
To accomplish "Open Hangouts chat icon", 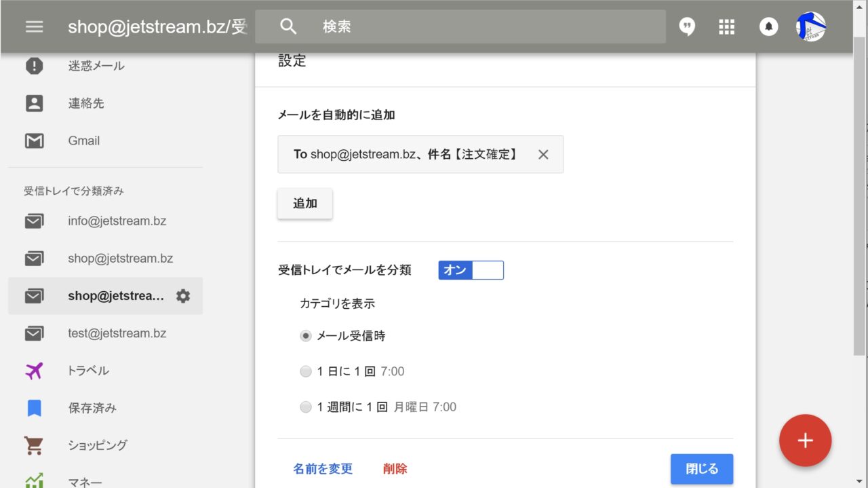I will pyautogui.click(x=687, y=26).
